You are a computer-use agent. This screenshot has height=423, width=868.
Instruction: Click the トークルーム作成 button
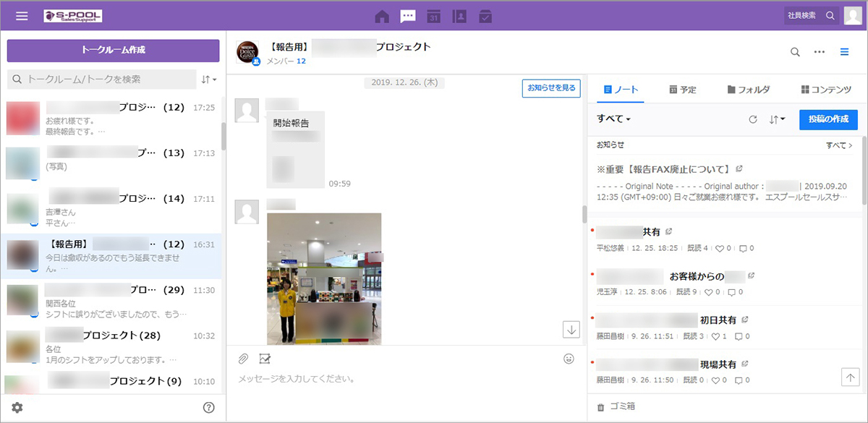click(113, 51)
